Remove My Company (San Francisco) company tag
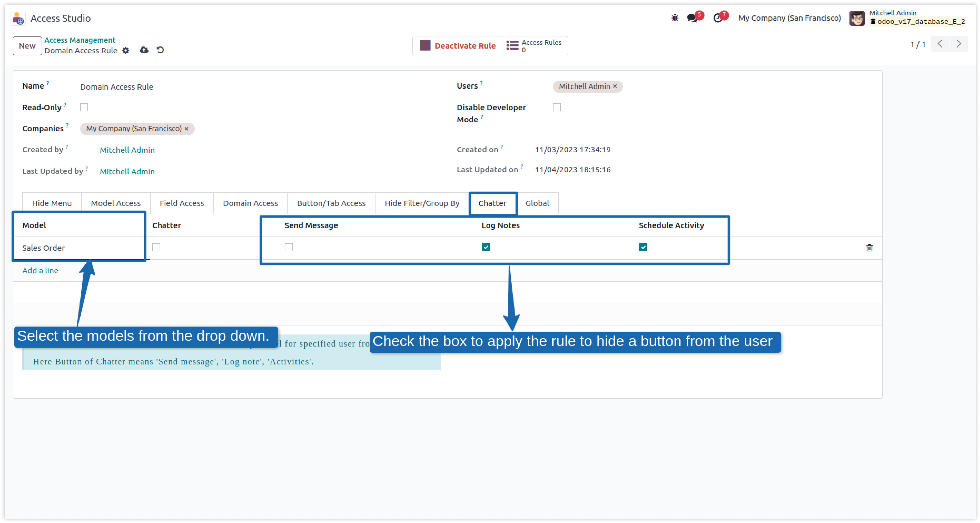The width and height of the screenshot is (980, 523). coord(186,129)
